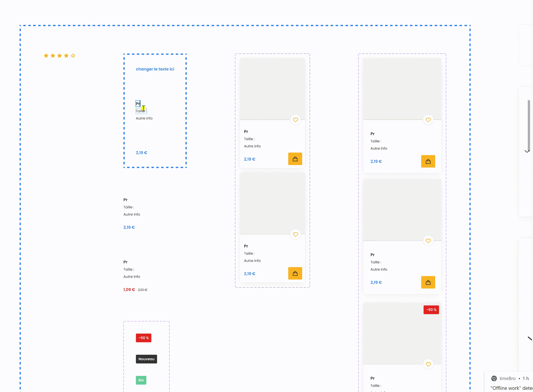
Task: Click the empty fifth rating star
Action: coord(73,56)
